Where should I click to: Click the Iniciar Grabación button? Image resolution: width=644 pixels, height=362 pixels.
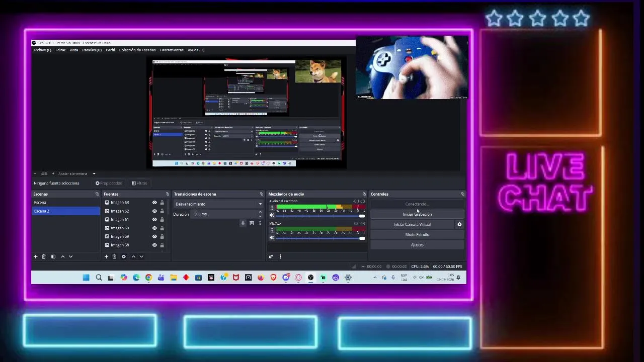tap(417, 215)
